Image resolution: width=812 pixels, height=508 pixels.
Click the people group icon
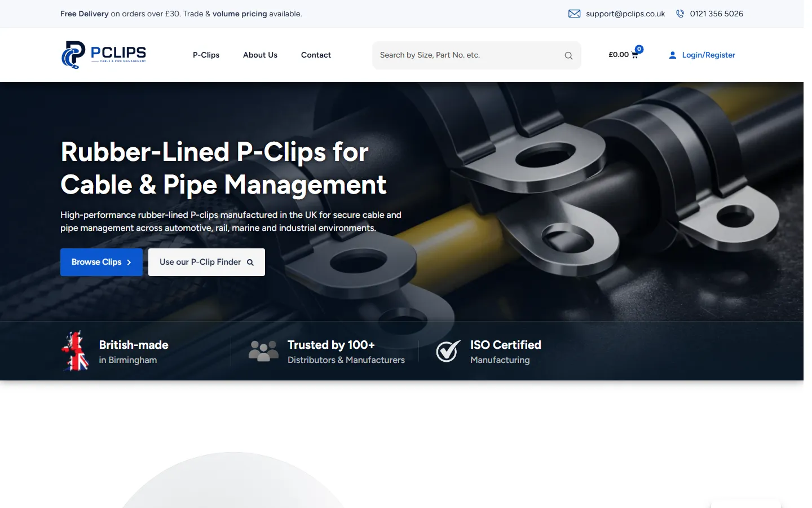coord(263,351)
